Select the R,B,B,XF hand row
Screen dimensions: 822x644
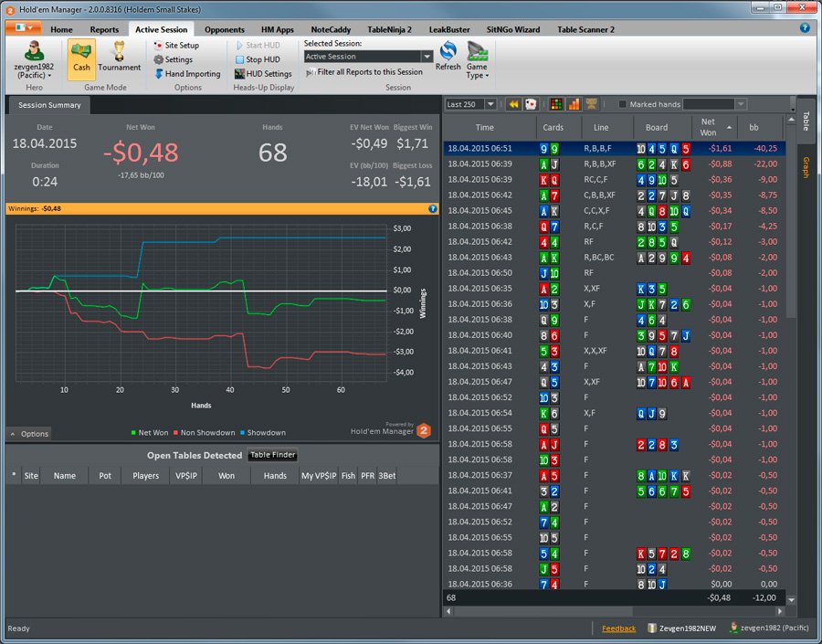615,164
